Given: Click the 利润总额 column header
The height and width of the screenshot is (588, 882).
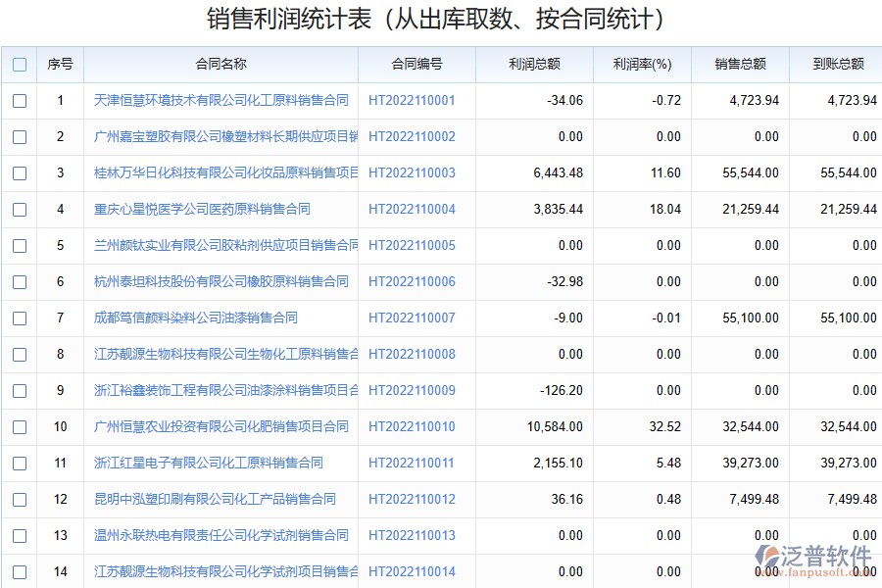Looking at the screenshot, I should 533,65.
